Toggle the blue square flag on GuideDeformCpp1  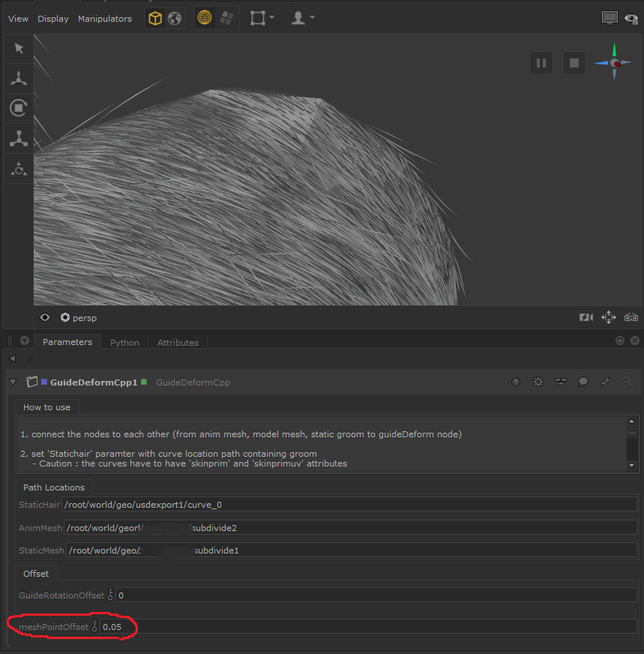[44, 382]
